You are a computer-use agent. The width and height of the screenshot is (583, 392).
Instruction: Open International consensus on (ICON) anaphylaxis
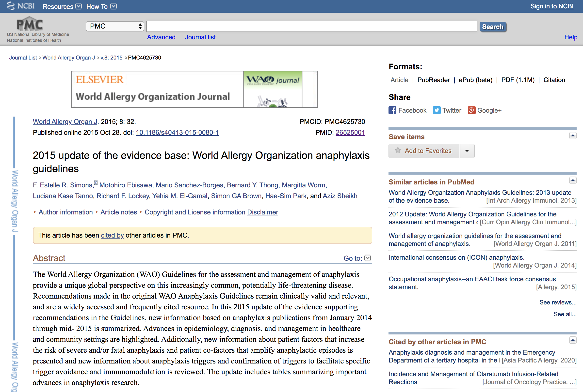(456, 257)
